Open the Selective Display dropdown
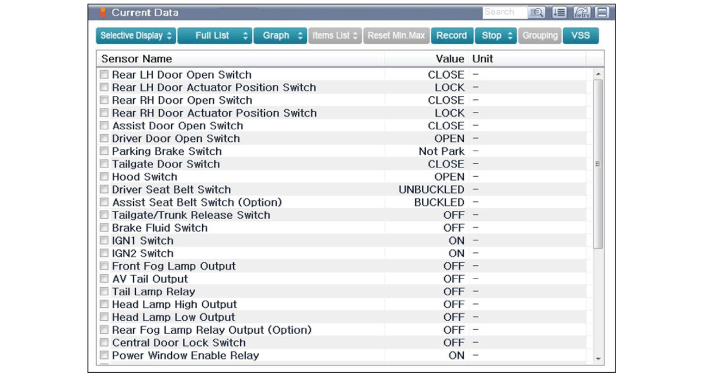This screenshot has width=703, height=377. tap(136, 36)
